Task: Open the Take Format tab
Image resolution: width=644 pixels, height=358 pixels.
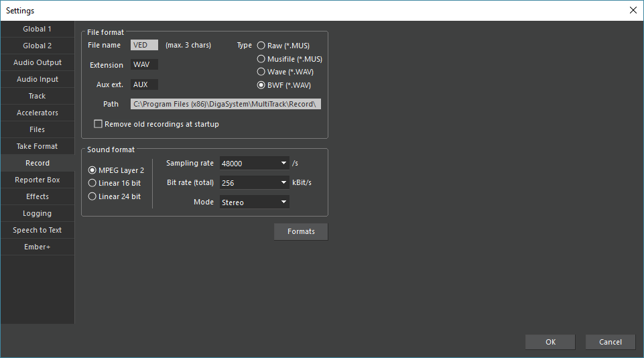Action: tap(38, 146)
